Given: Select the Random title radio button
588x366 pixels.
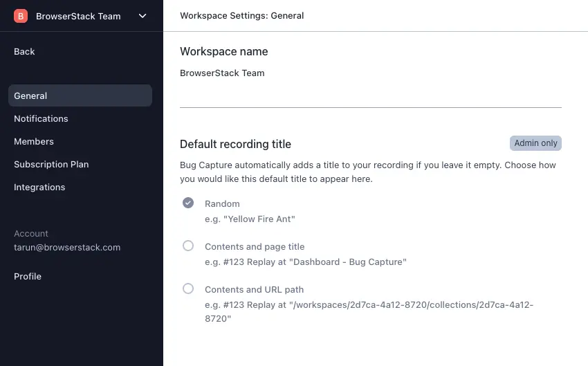Looking at the screenshot, I should [188, 203].
